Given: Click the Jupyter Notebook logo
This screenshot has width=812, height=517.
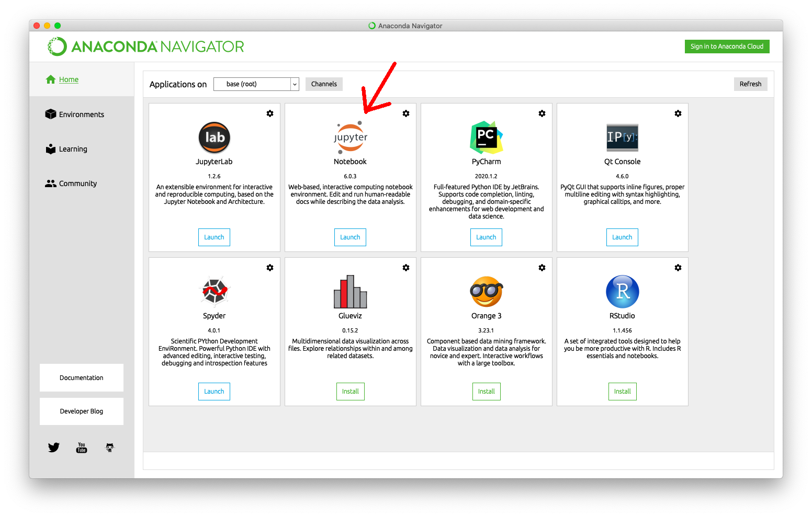Looking at the screenshot, I should pos(351,137).
